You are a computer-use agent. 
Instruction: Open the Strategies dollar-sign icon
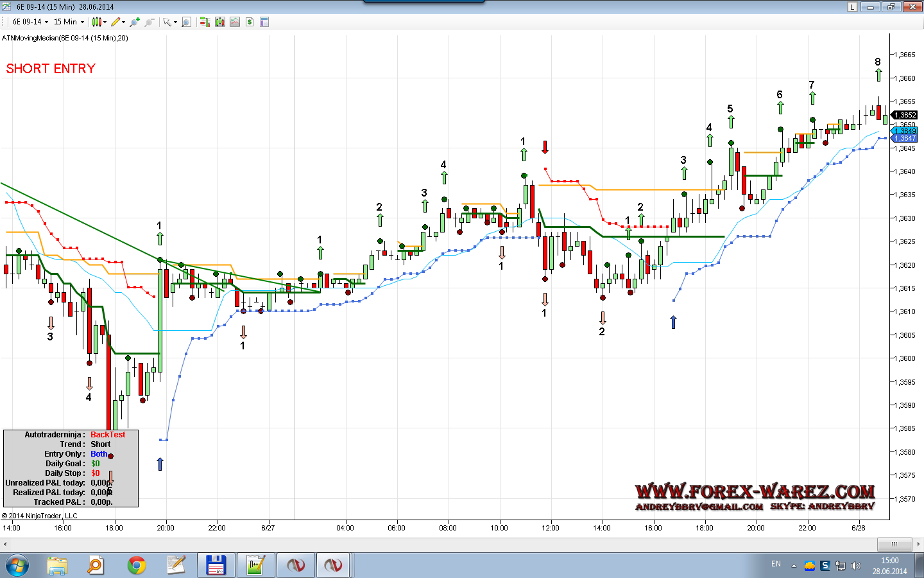point(250,22)
